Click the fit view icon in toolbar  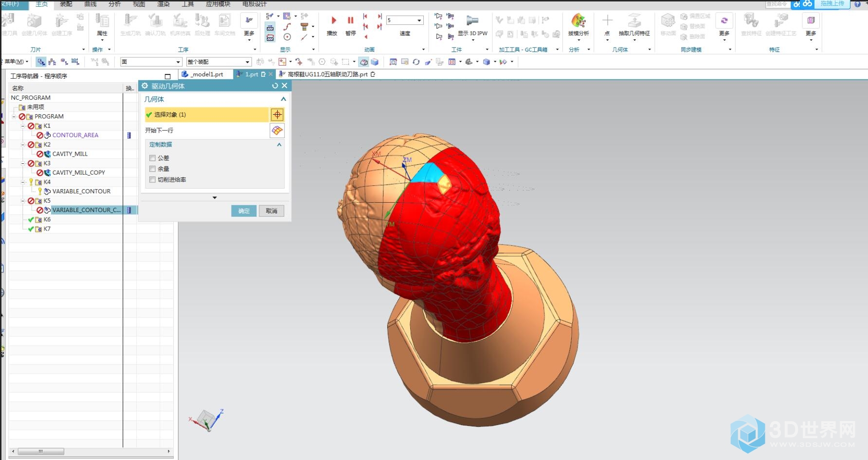[393, 62]
